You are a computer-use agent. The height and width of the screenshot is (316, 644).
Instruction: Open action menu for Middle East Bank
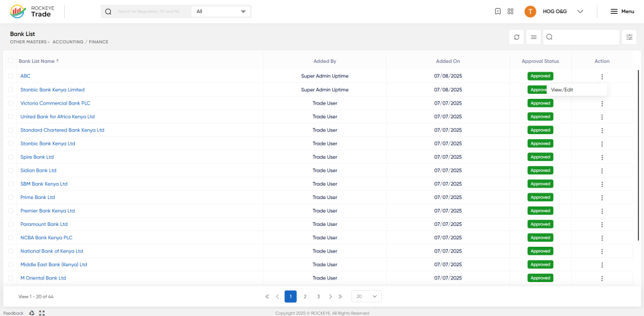(x=602, y=265)
